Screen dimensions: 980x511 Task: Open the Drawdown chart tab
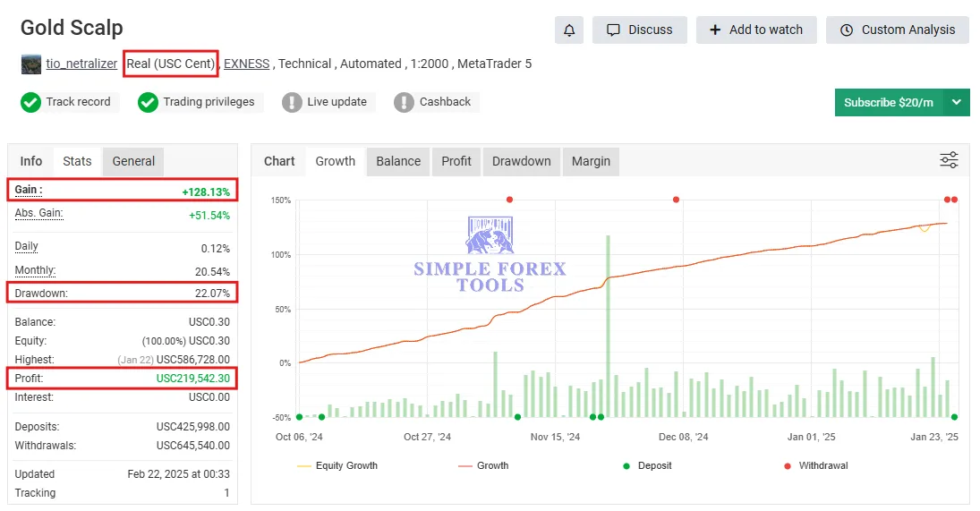pyautogui.click(x=521, y=161)
